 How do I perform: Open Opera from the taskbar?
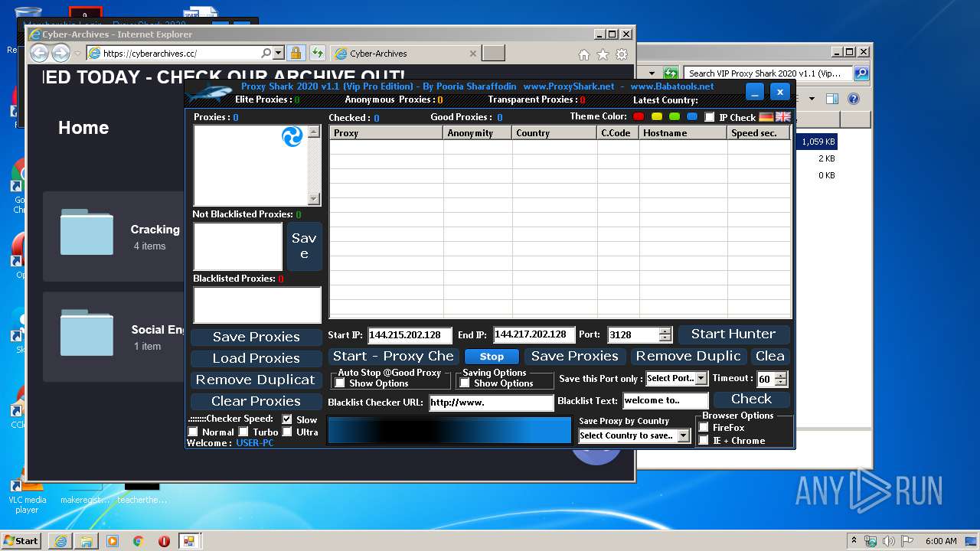[x=164, y=541]
